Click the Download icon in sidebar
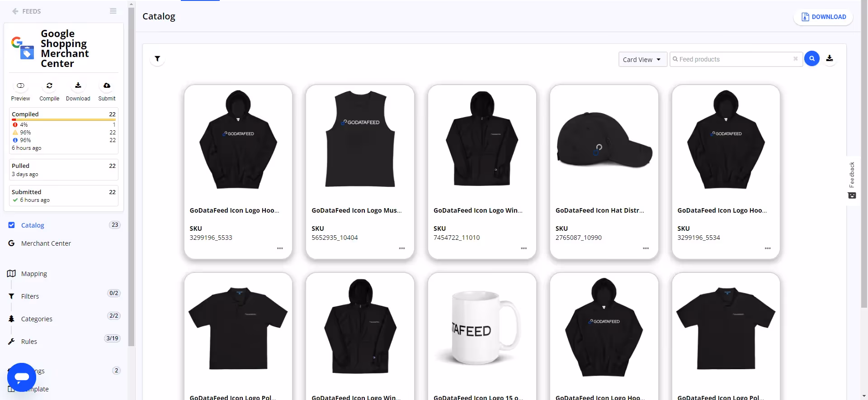This screenshot has height=400, width=868. 78,85
